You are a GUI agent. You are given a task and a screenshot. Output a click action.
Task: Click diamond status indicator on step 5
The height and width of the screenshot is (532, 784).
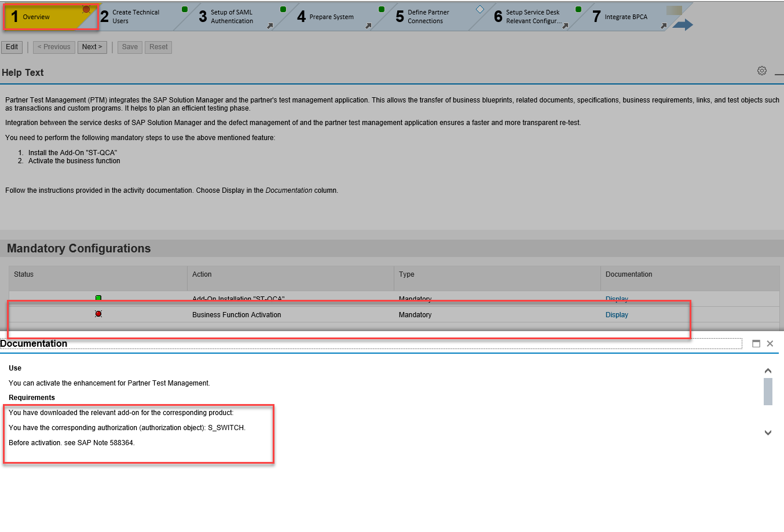[480, 9]
